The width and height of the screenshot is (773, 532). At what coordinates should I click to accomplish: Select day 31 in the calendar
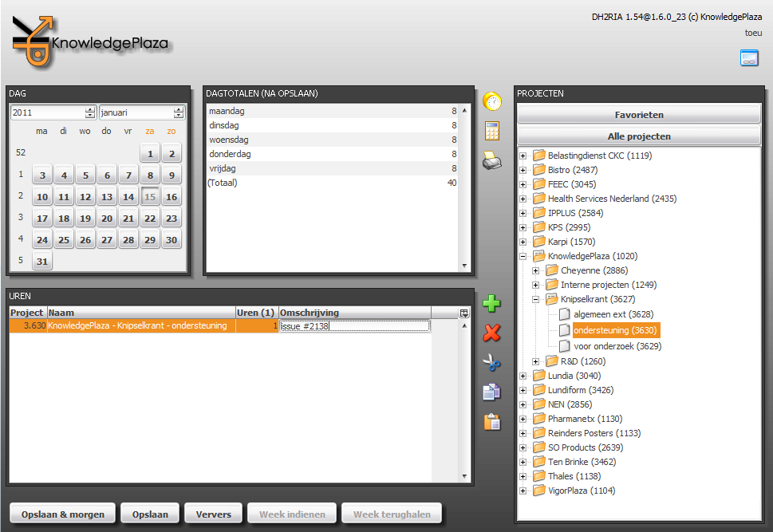42,262
